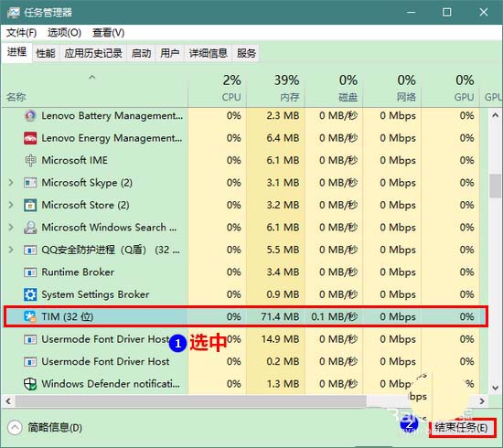The height and width of the screenshot is (448, 503).
Task: Expand the Microsoft Skype (2) process group
Action: [x=11, y=183]
